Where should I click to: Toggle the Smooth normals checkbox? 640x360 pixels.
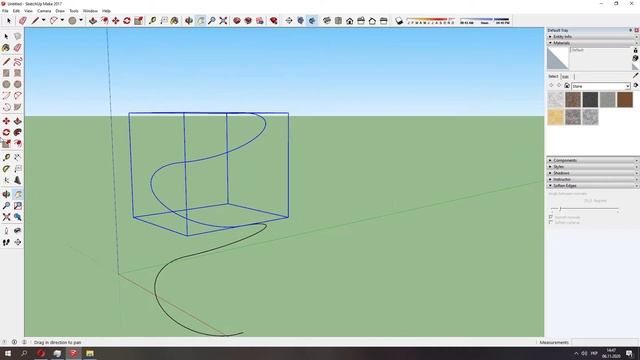point(551,217)
